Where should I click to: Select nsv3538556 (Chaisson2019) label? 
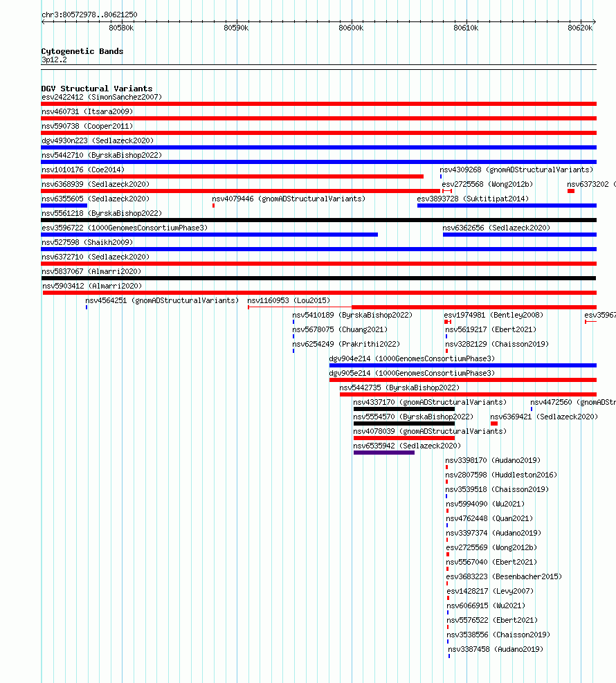(x=498, y=635)
